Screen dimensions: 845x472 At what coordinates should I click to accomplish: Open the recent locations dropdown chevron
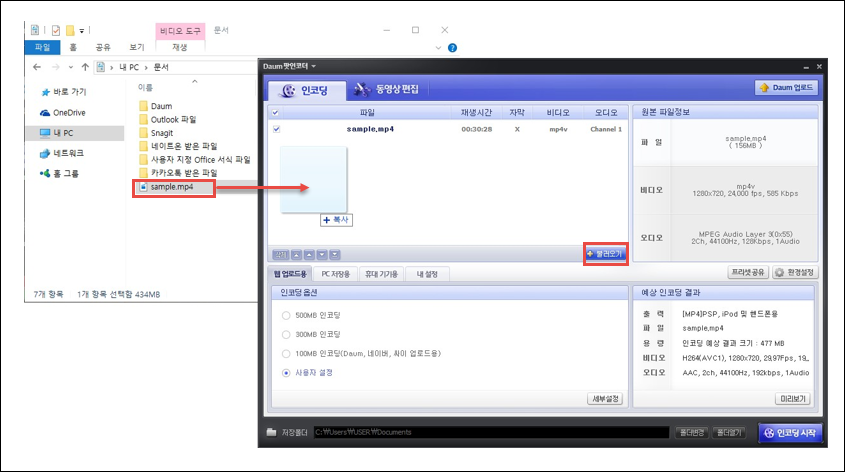tap(71, 67)
